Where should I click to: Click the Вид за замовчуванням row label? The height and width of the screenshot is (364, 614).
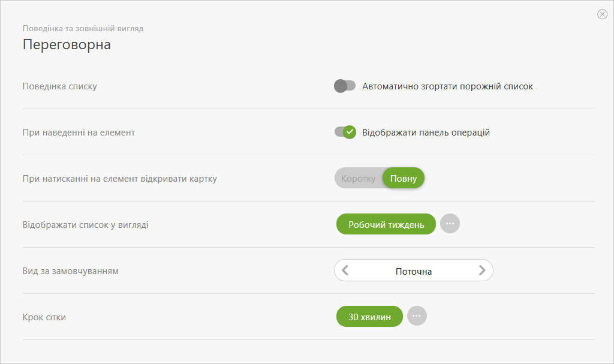tap(71, 271)
